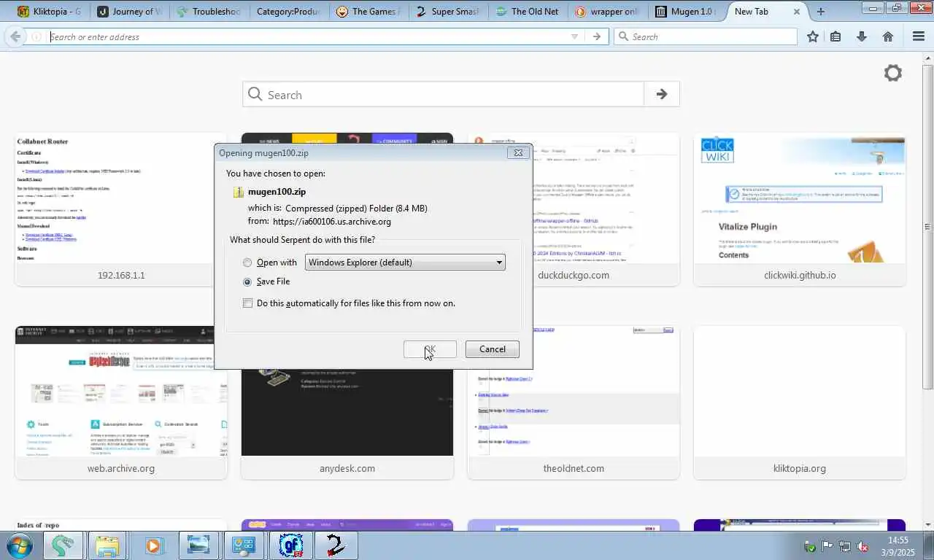Open new tab page gear settings
The image size is (934, 560).
[x=893, y=73]
